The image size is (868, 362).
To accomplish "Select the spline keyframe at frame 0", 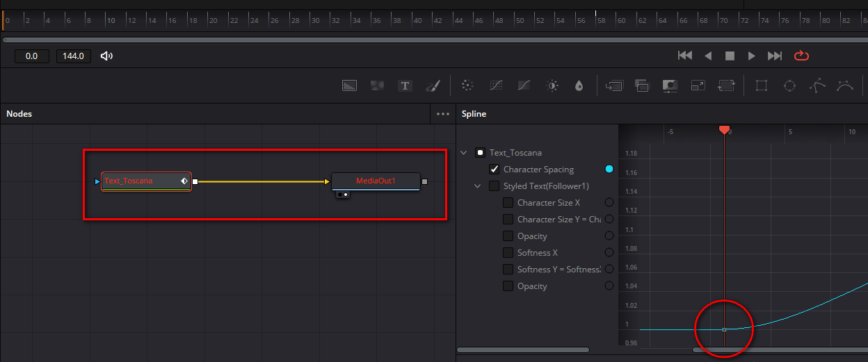I will tap(724, 329).
